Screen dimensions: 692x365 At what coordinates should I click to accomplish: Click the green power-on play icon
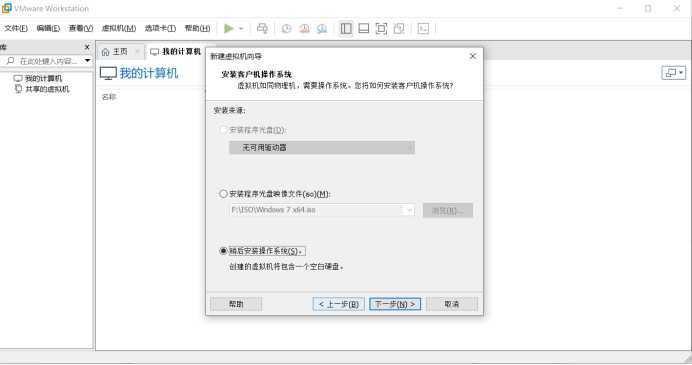[x=228, y=29]
